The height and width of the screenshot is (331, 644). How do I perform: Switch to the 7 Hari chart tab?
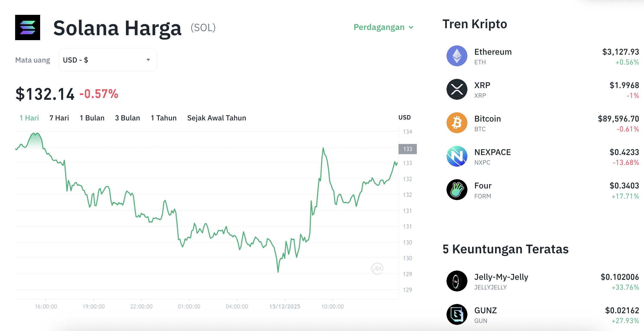(x=59, y=118)
